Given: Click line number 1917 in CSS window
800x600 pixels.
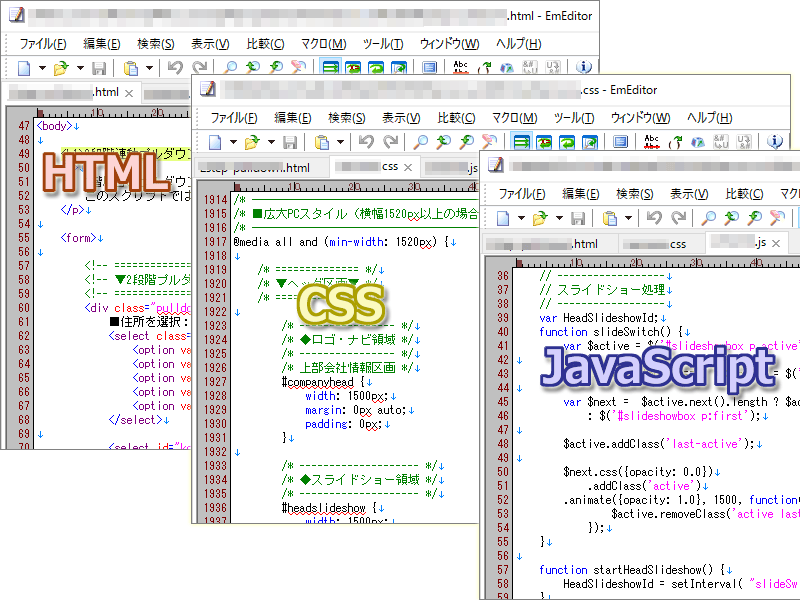Looking at the screenshot, I should pos(215,242).
